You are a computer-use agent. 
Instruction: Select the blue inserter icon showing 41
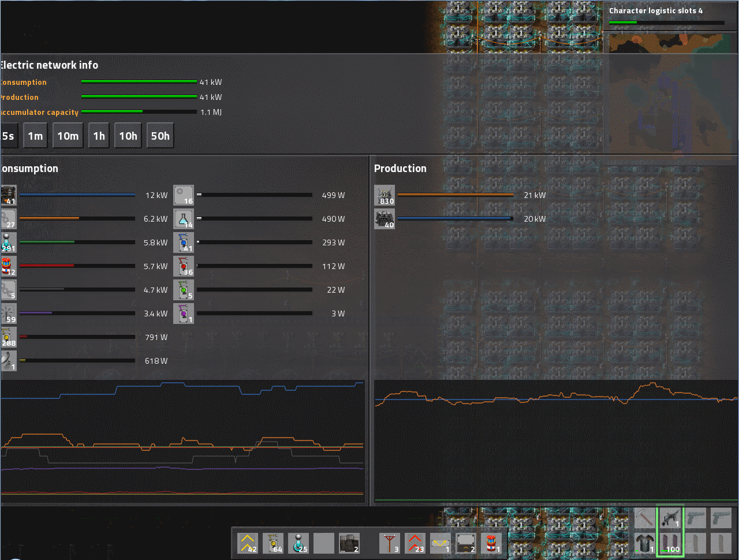(x=184, y=242)
